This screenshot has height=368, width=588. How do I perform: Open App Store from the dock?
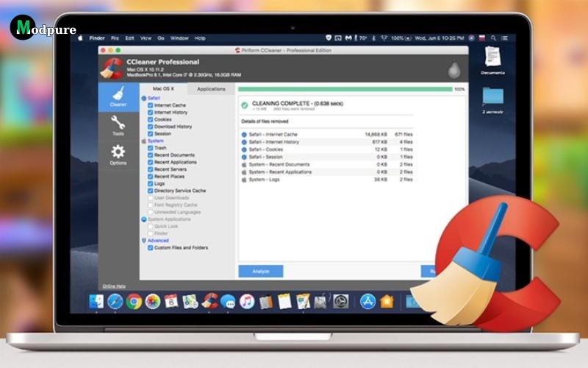tap(367, 301)
